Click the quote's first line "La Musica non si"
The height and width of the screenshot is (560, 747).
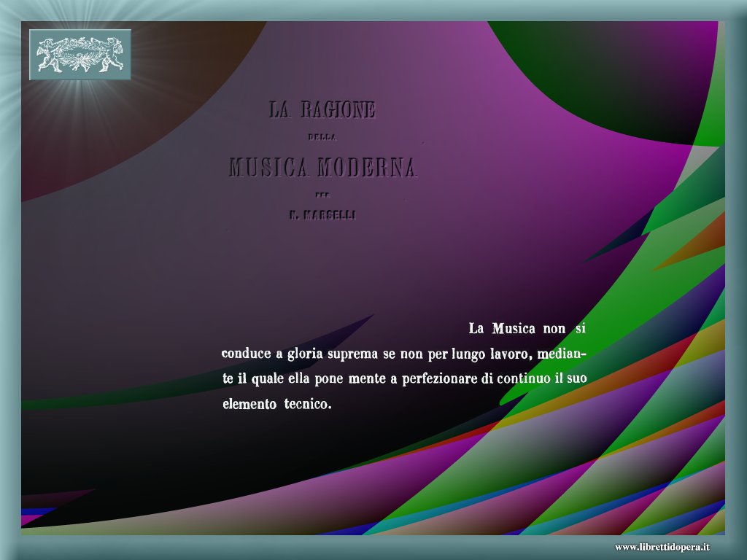click(x=527, y=329)
